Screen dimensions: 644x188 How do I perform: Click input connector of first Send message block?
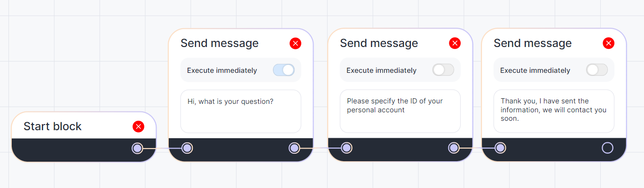coord(187,149)
